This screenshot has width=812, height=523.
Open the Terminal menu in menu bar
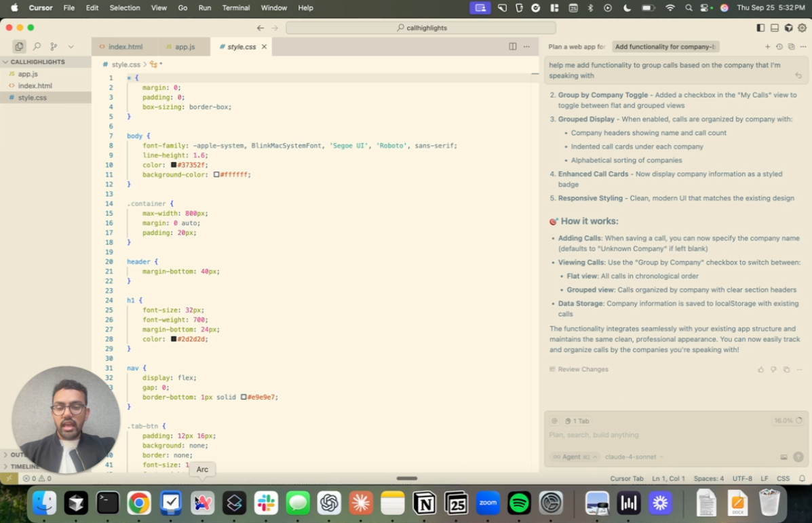coord(235,8)
